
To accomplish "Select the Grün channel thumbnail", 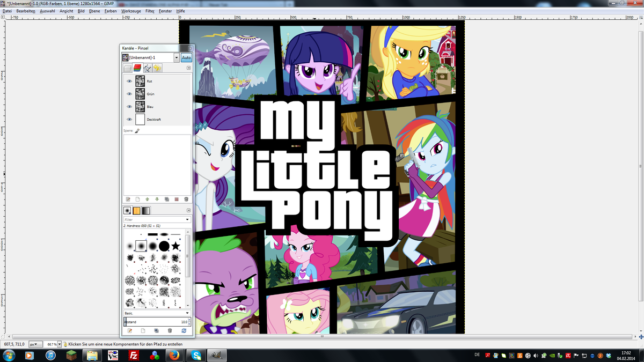I will [x=140, y=94].
